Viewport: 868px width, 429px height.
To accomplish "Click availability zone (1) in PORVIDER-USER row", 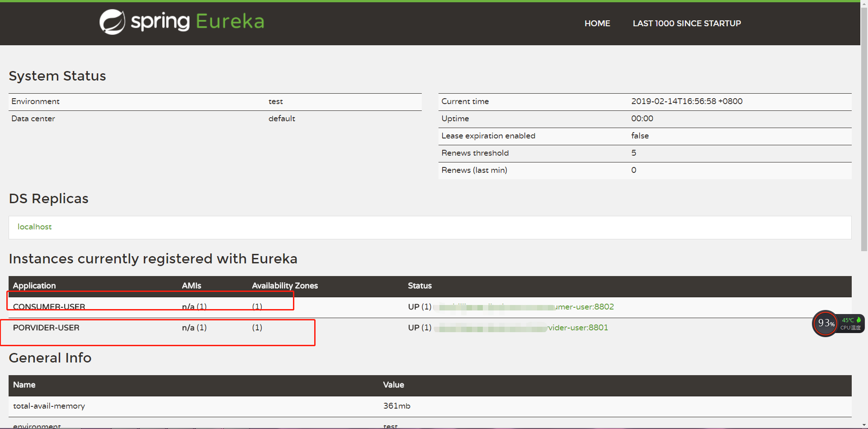I will (257, 328).
